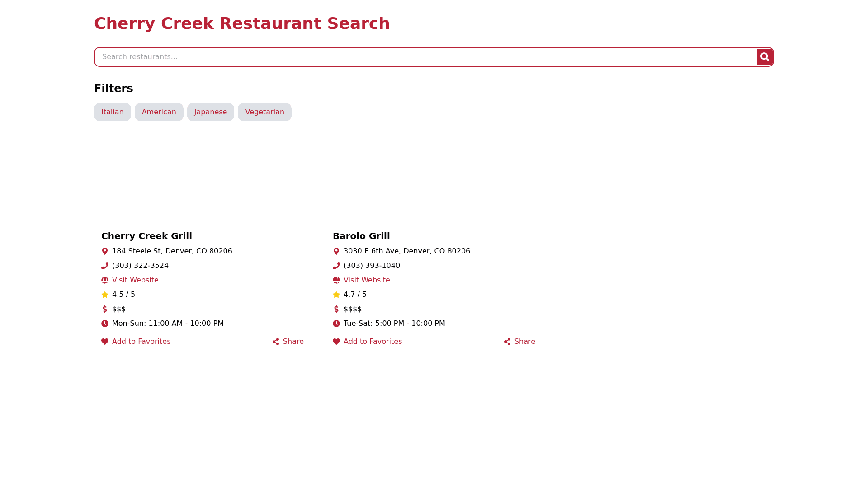Click the globe icon under Barolo Grill

336,280
